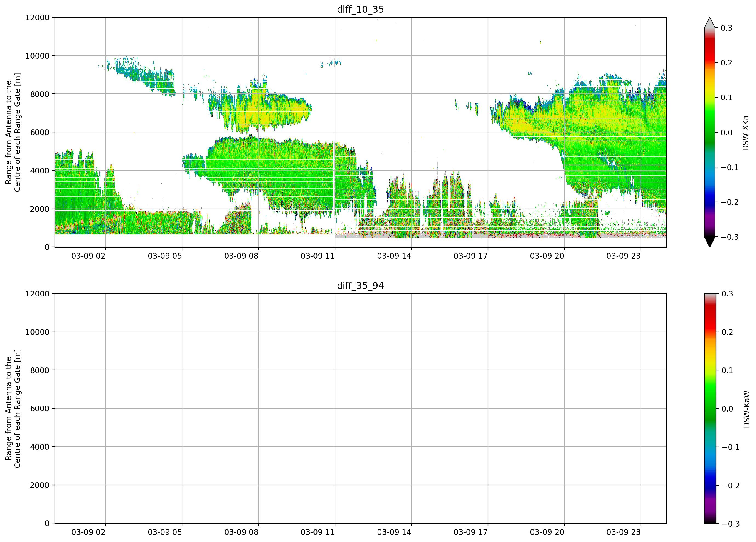The image size is (756, 542).
Task: Click the 03-09 02 tick label on top plot
Action: [x=88, y=256]
